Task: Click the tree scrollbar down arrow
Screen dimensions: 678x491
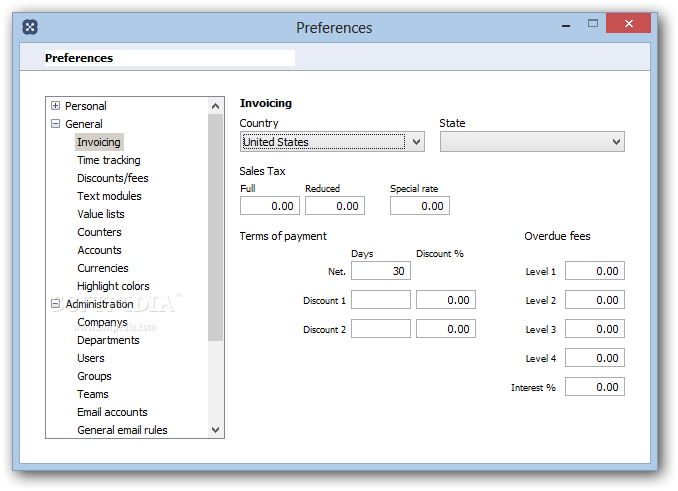Action: click(x=215, y=430)
